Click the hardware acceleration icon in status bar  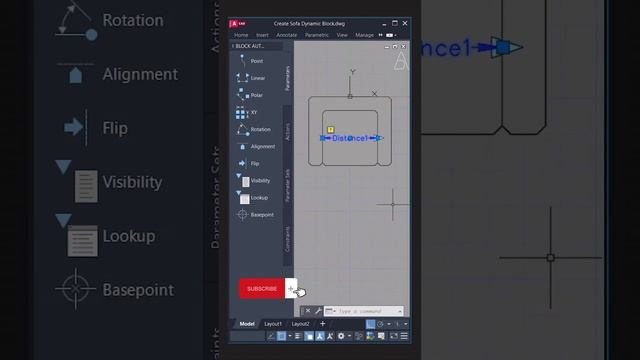tap(370, 336)
